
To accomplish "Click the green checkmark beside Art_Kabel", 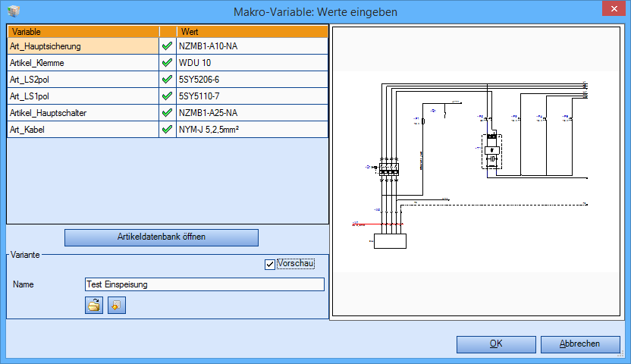I will 167,130.
